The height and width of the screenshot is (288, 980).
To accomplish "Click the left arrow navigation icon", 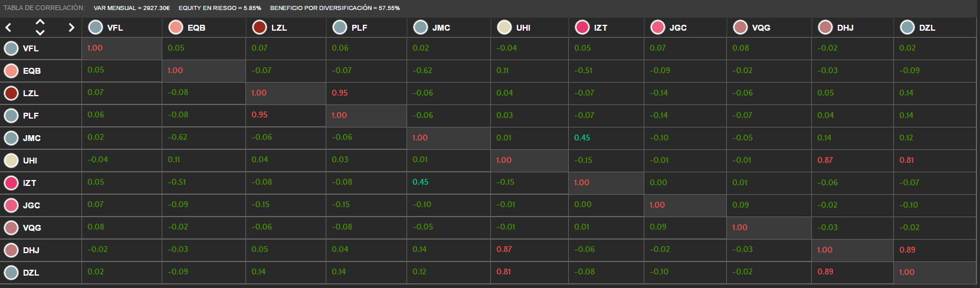I will click(8, 27).
